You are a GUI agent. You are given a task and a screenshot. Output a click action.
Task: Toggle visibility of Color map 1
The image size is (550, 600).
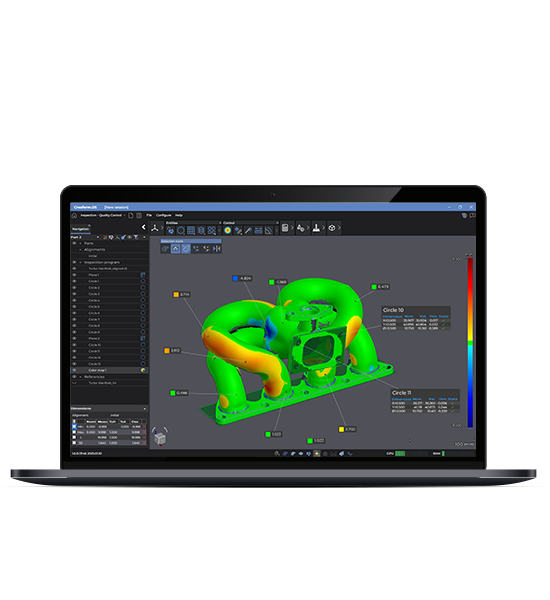click(74, 370)
